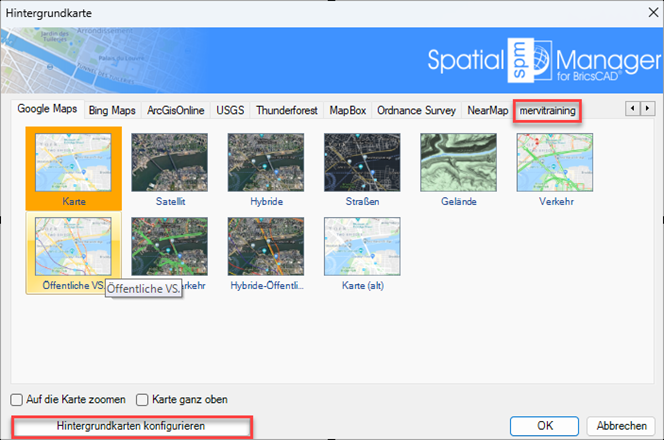Viewport: 664px width, 440px height.
Task: Cancel dialog with Abbrechen button
Action: tap(621, 426)
